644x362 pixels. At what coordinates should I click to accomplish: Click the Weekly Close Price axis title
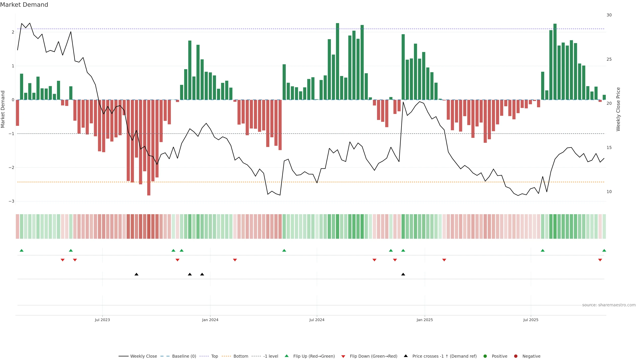[x=618, y=109]
